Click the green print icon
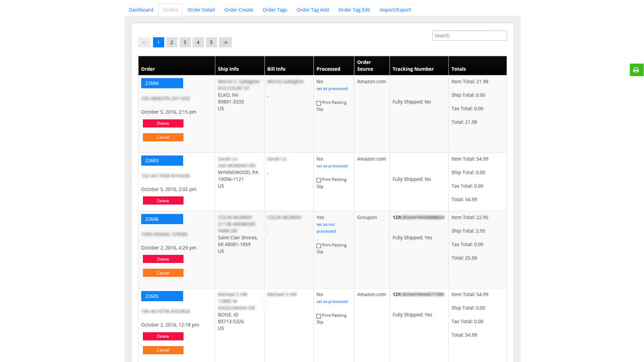Image resolution: width=644 pixels, height=362 pixels. point(636,70)
